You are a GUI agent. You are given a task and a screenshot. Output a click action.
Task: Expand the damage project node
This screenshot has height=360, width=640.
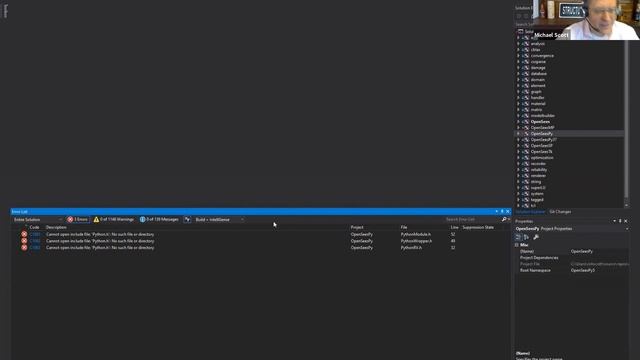(518, 68)
